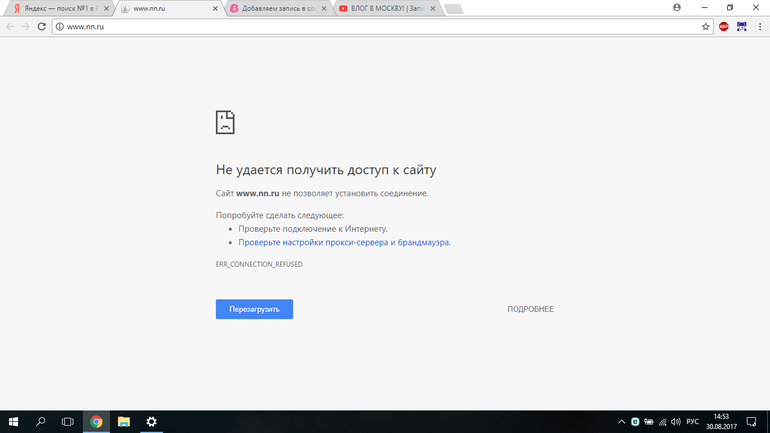Screen dimensions: 770x433
Task: Click the site information icon in address bar
Action: pos(59,27)
